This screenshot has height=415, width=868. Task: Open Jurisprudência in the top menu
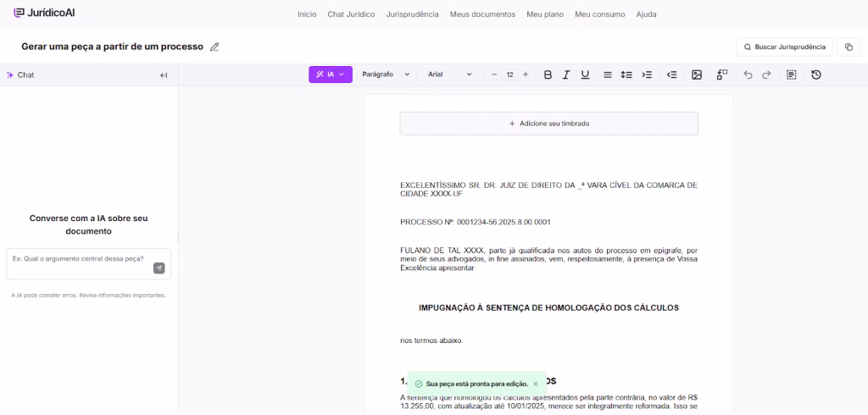point(413,14)
